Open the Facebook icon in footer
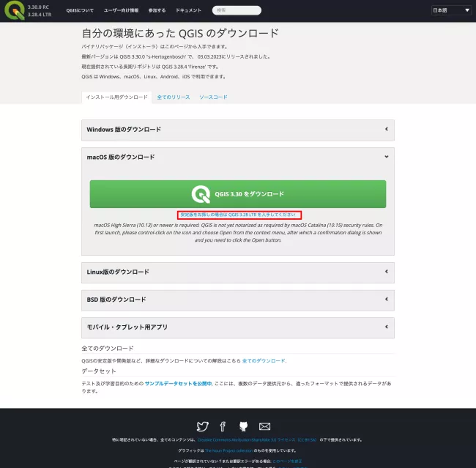476x468 pixels. pyautogui.click(x=223, y=426)
